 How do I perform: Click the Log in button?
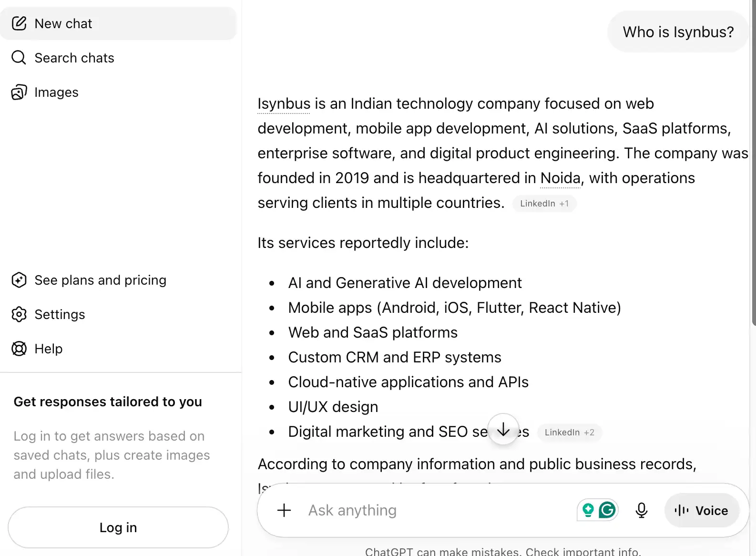pyautogui.click(x=118, y=527)
